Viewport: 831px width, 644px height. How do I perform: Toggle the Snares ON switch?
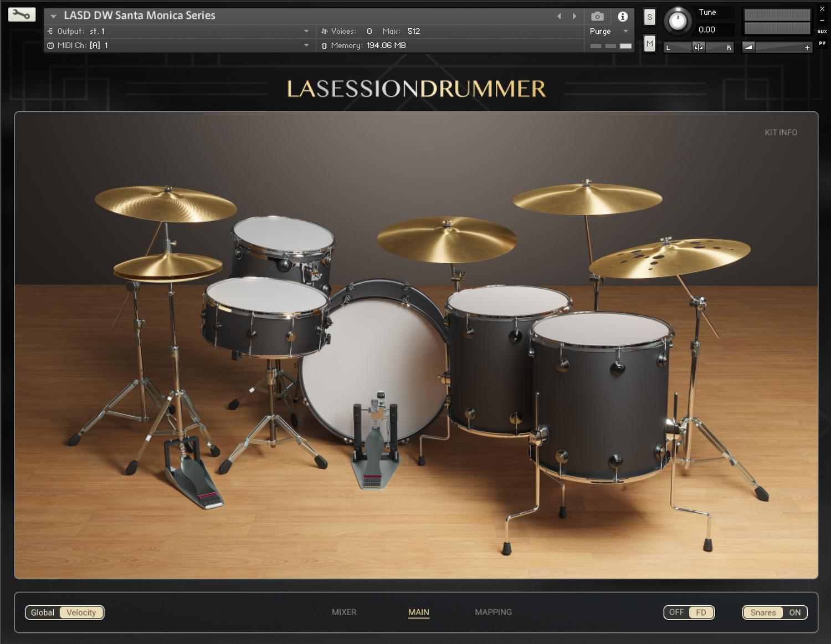[x=774, y=612]
